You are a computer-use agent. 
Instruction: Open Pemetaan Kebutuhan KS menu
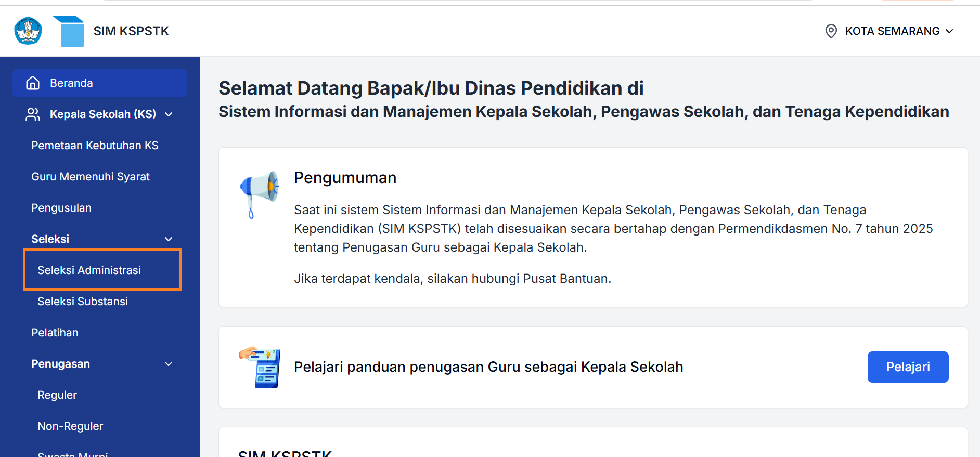tap(95, 146)
